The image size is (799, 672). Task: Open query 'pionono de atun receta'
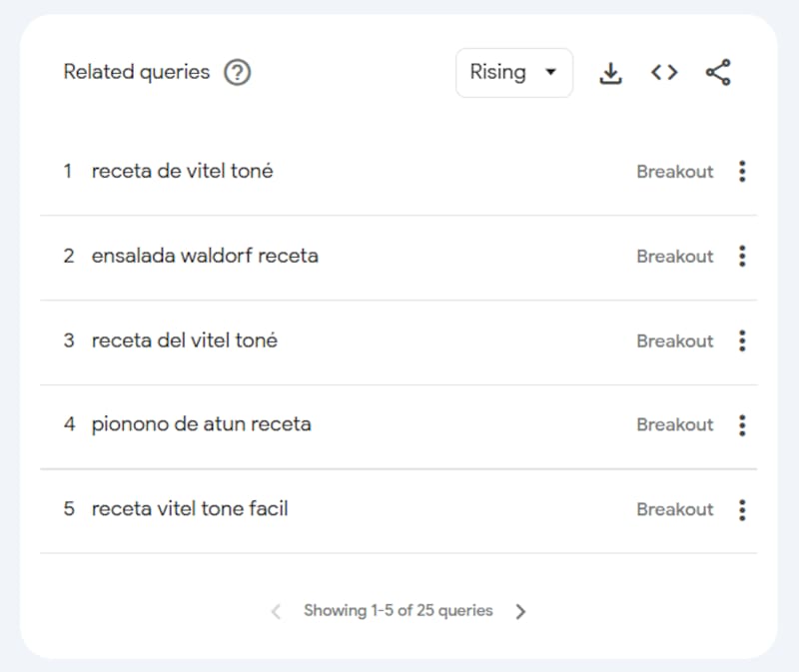tap(202, 425)
